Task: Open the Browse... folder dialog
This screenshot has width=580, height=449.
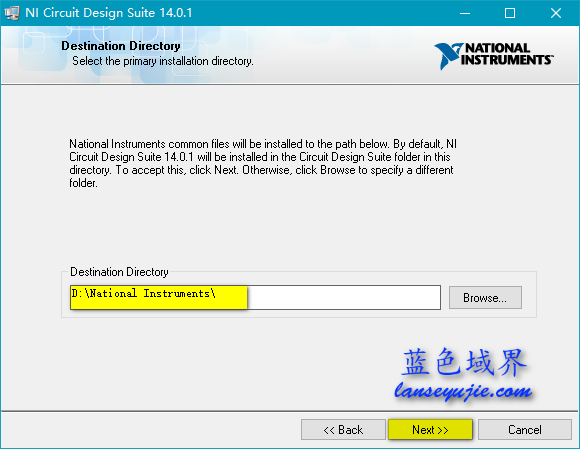Action: click(x=485, y=297)
